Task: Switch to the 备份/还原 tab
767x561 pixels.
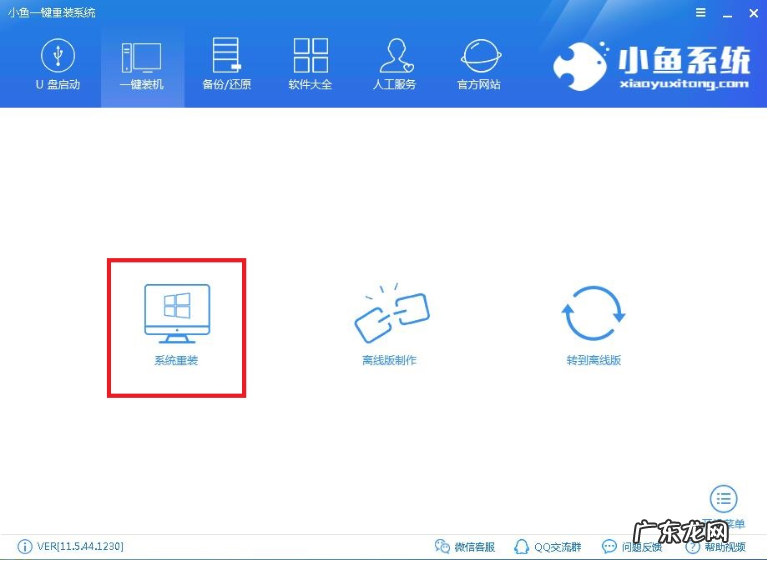Action: [226, 65]
